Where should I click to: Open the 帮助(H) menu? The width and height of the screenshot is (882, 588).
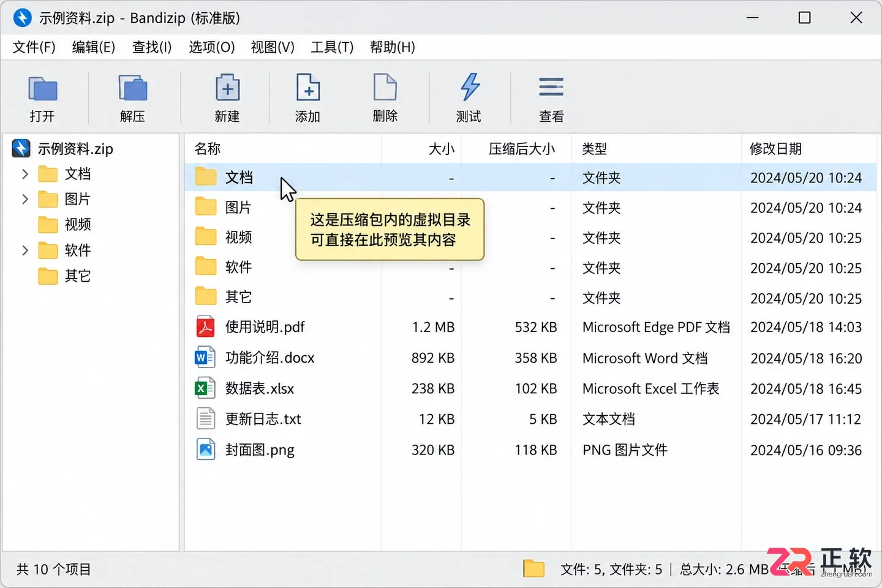pyautogui.click(x=393, y=47)
